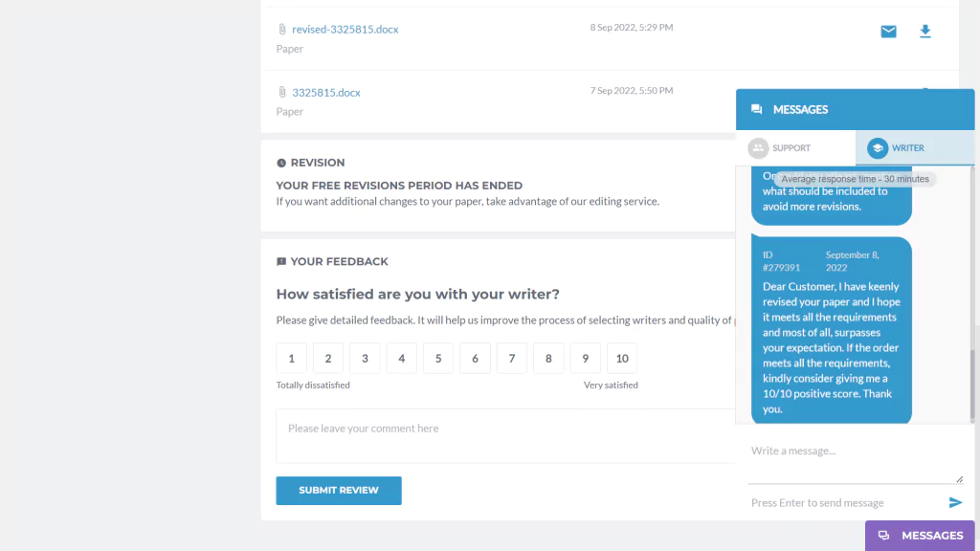
Task: Click the send message arrow icon
Action: [x=955, y=502]
